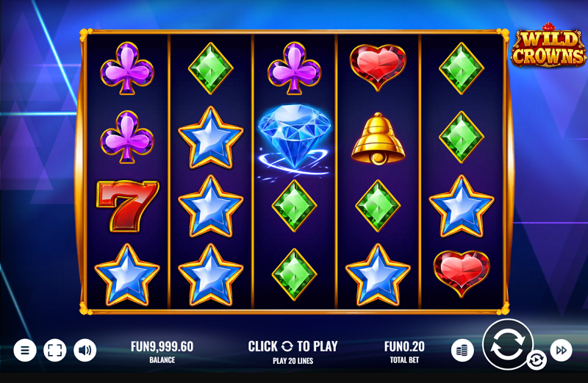Enable autoplay with small circular icon

point(537,360)
